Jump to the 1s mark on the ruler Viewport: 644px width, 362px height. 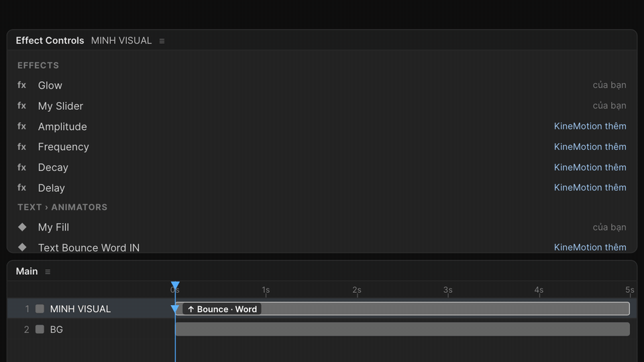266,290
